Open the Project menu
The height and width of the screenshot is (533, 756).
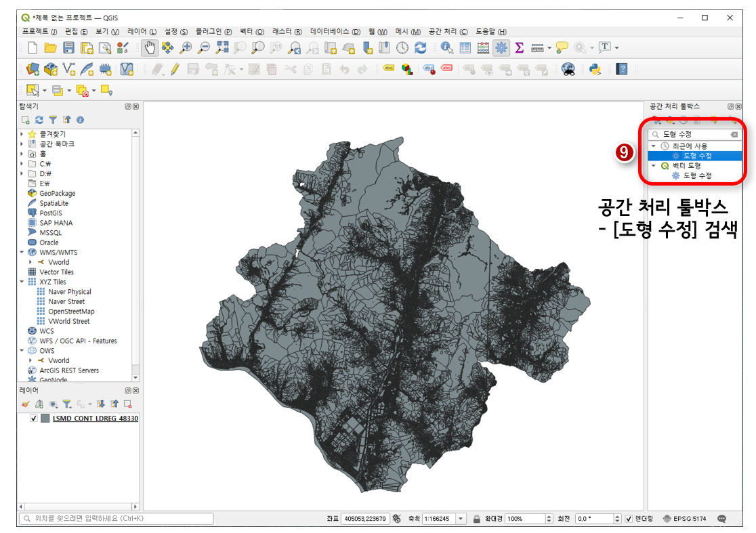click(39, 31)
